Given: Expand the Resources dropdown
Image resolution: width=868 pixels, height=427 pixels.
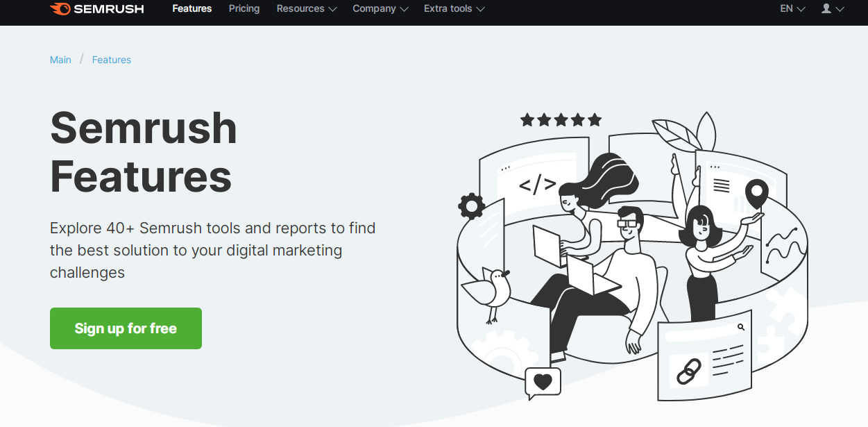Looking at the screenshot, I should pos(307,9).
